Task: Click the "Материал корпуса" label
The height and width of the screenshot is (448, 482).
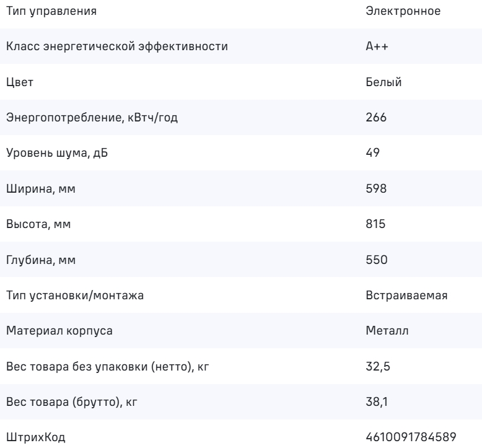Action: 59,332
